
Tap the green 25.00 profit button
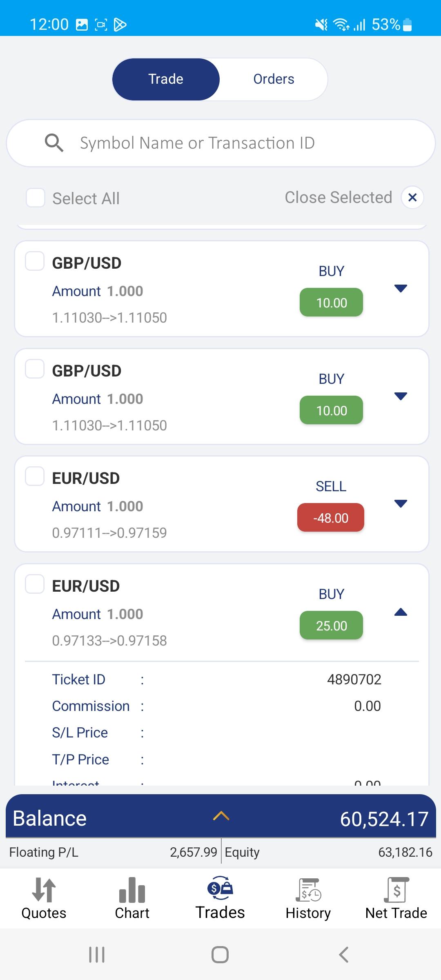click(x=331, y=626)
